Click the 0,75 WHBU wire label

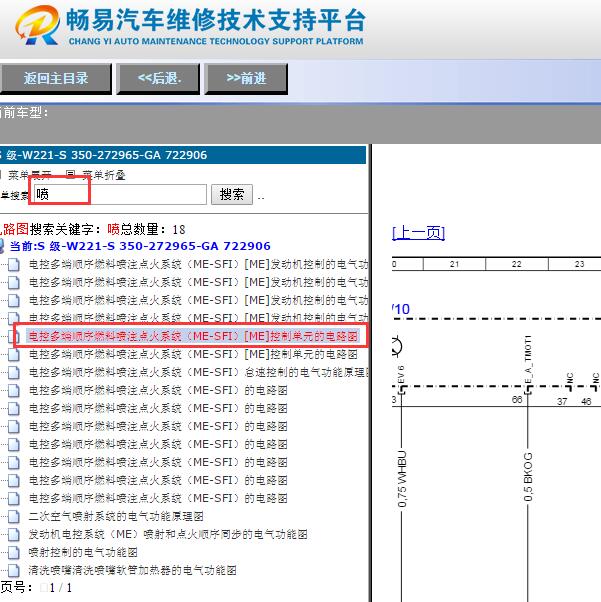(402, 479)
